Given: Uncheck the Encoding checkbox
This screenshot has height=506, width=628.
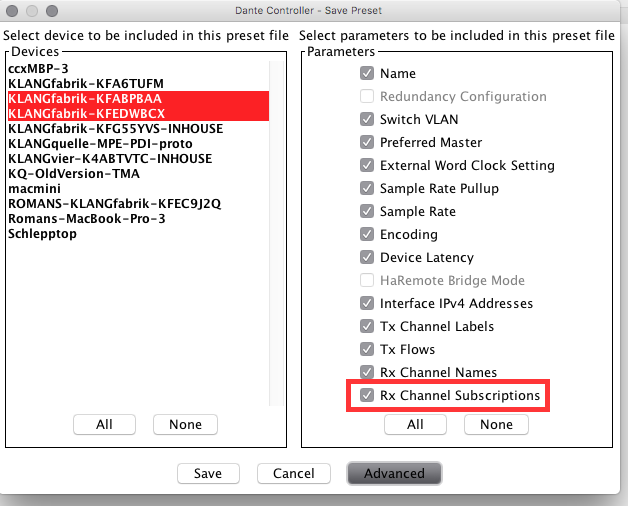Looking at the screenshot, I should pyautogui.click(x=367, y=234).
